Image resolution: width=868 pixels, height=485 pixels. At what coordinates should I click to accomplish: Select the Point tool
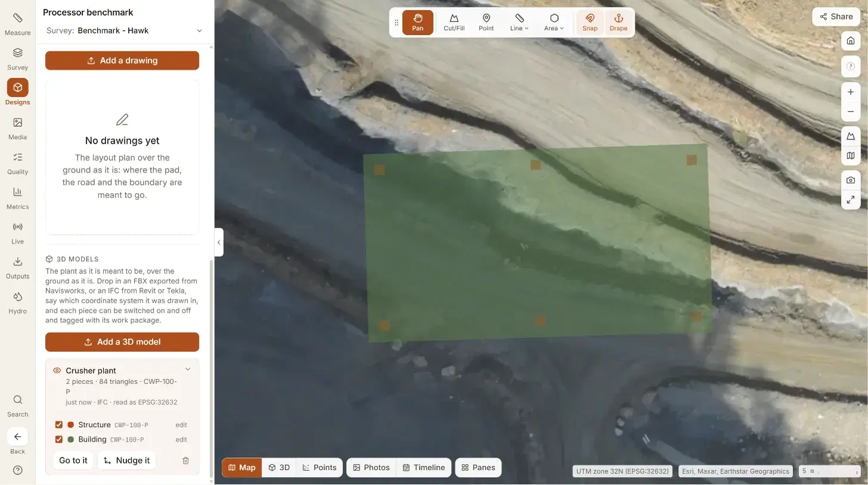tap(486, 23)
